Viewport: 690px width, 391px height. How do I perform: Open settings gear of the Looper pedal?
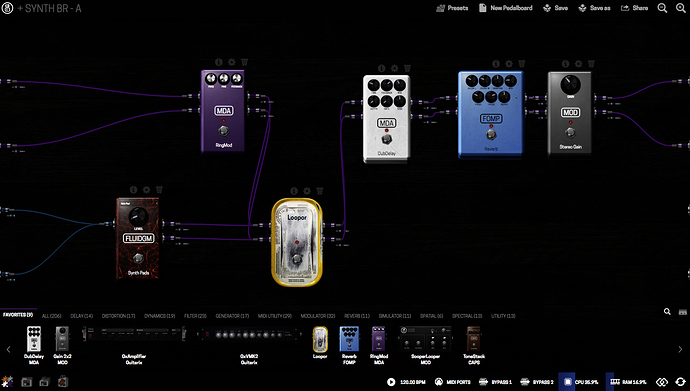307,191
